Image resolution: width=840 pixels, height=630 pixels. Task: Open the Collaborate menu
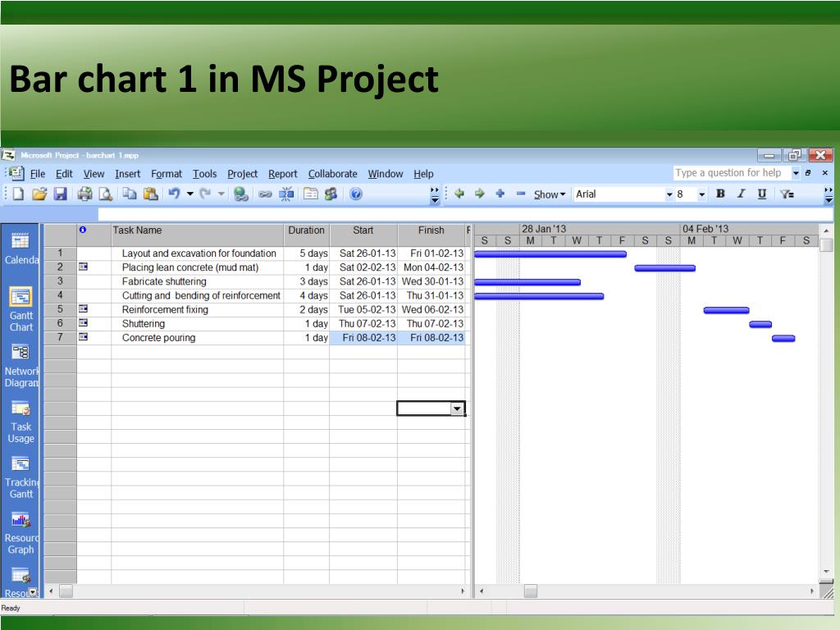click(x=333, y=174)
